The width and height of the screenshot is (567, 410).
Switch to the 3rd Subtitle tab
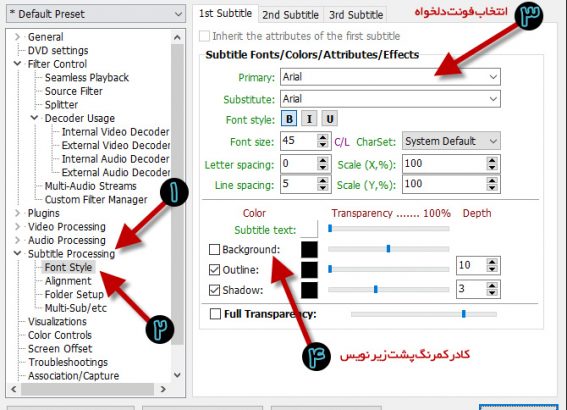356,15
